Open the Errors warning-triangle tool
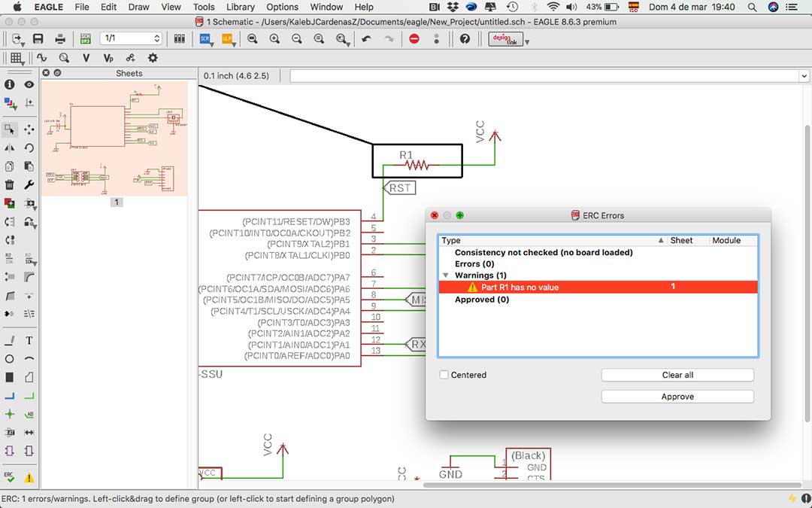Screen dimensions: 812x508 tap(29, 477)
